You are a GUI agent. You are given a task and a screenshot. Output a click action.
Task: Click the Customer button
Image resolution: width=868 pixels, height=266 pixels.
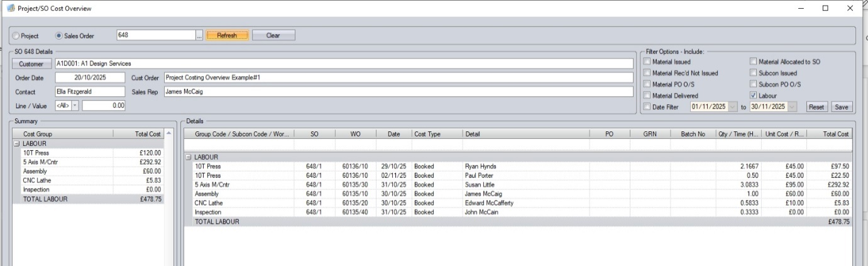tap(31, 64)
